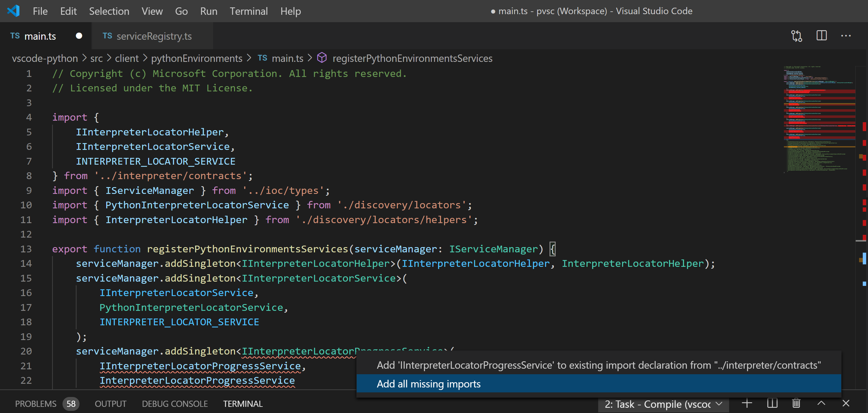The height and width of the screenshot is (413, 868).
Task: Open the Problems panel tab
Action: click(36, 403)
